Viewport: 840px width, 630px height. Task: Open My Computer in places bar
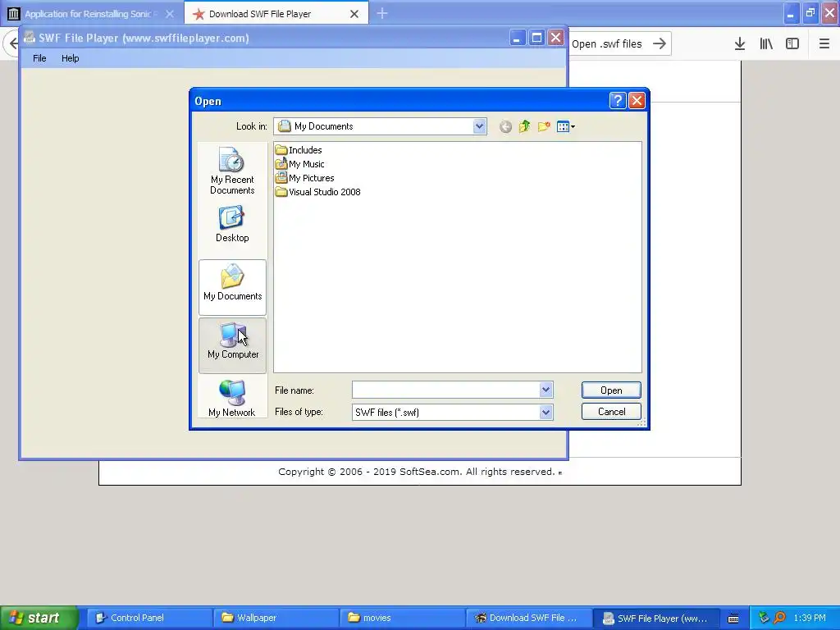tap(232, 345)
